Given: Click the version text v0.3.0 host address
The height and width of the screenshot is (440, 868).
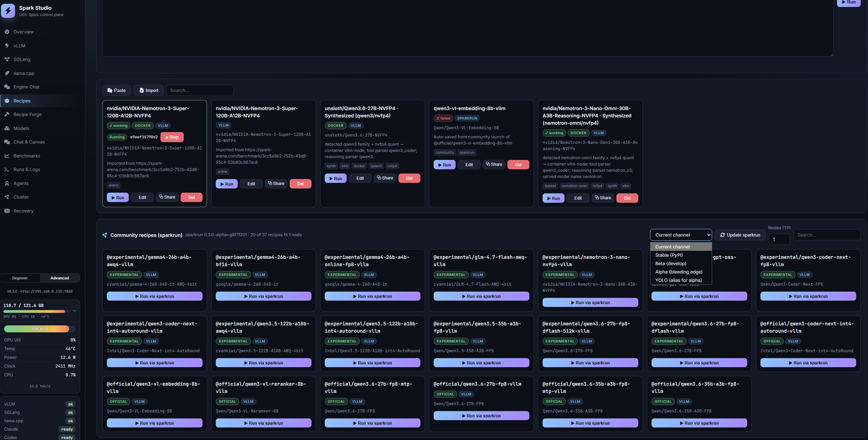Looking at the screenshot, I should click(x=40, y=292).
